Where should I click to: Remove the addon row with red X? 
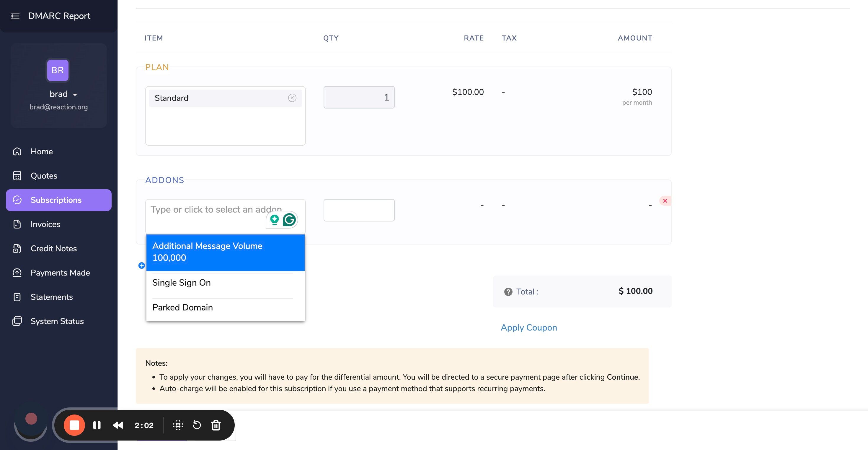(x=665, y=201)
